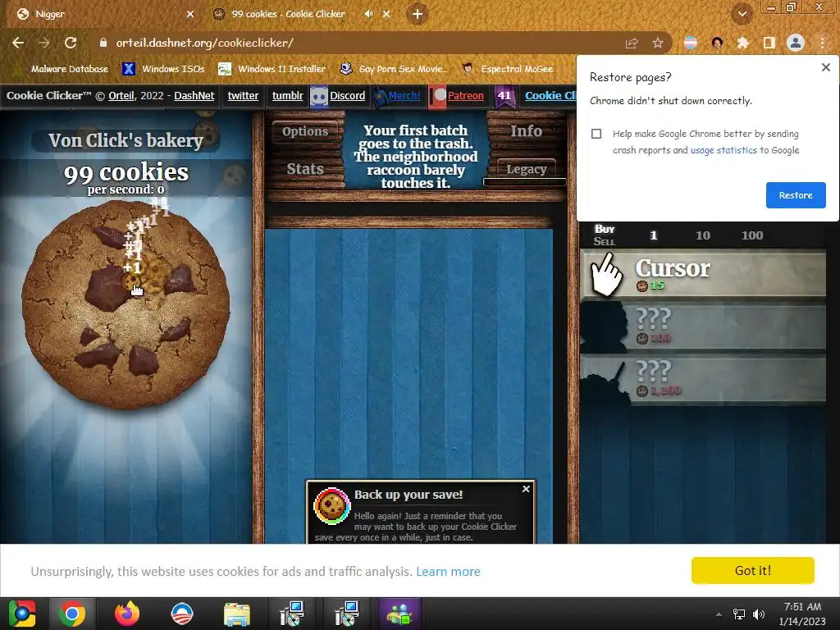Click the network icon in system tray

click(739, 614)
